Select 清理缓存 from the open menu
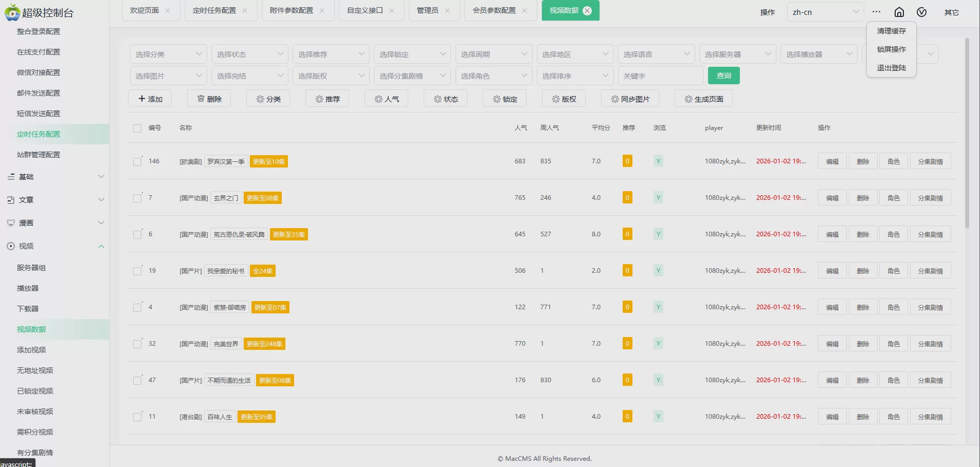 coord(891,31)
